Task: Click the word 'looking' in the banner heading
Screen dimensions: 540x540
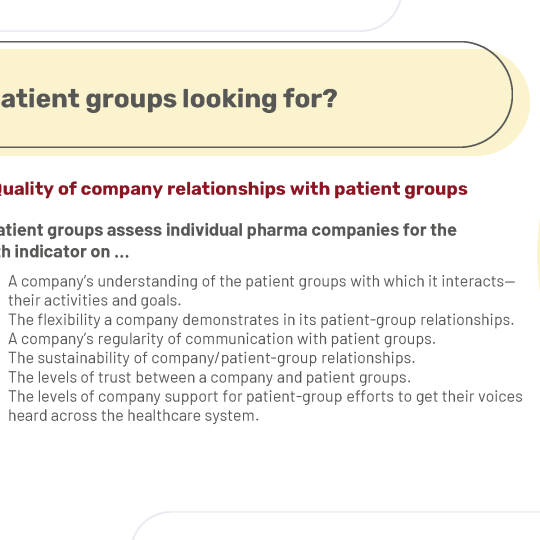Action: click(229, 100)
